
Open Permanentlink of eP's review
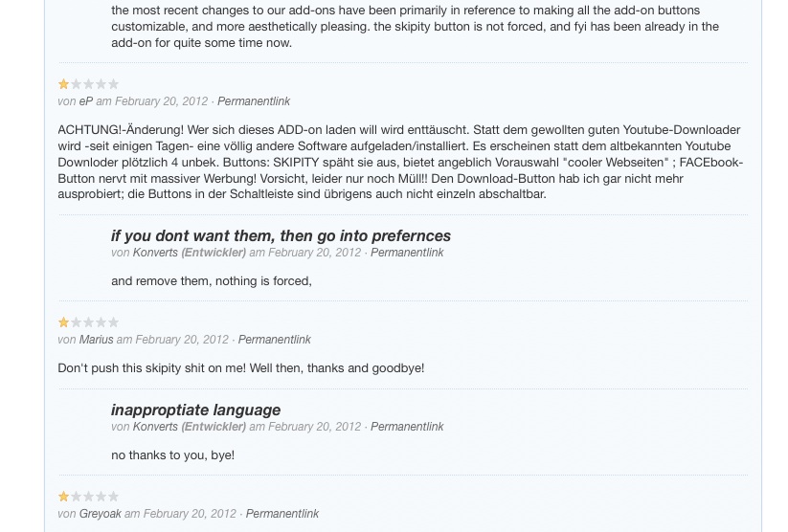pyautogui.click(x=254, y=101)
